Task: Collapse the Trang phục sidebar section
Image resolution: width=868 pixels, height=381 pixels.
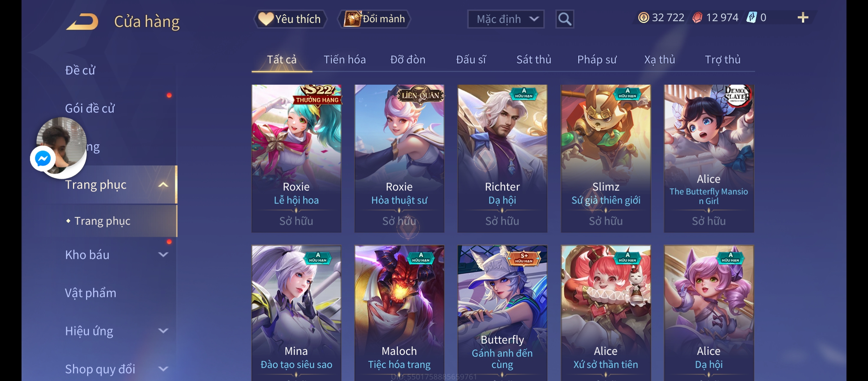Action: pos(163,185)
